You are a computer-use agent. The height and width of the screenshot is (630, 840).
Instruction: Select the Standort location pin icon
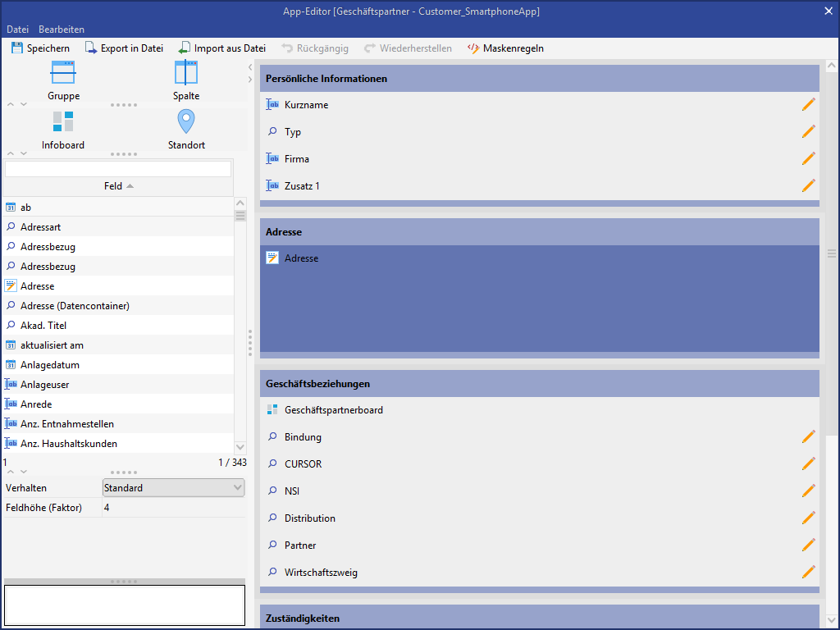pos(186,122)
